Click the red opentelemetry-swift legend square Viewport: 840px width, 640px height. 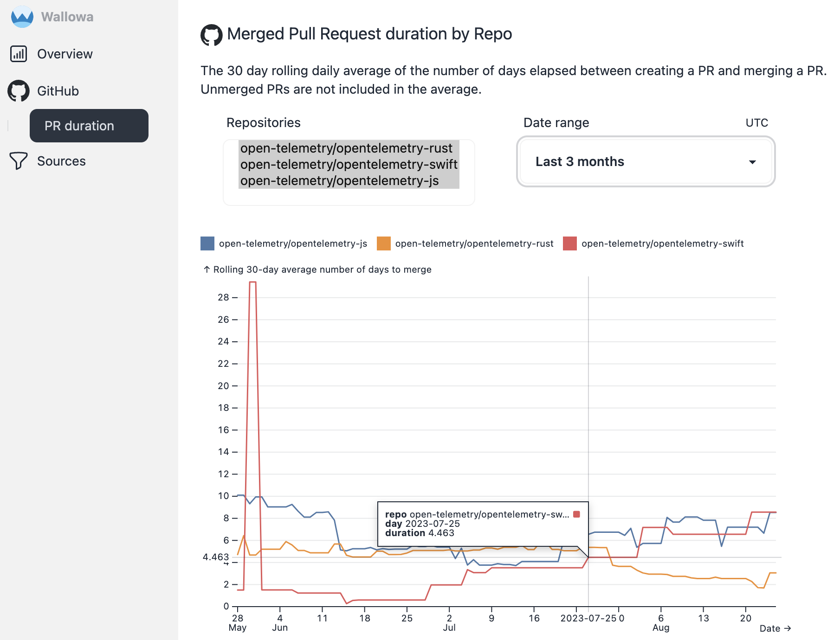[x=569, y=243]
